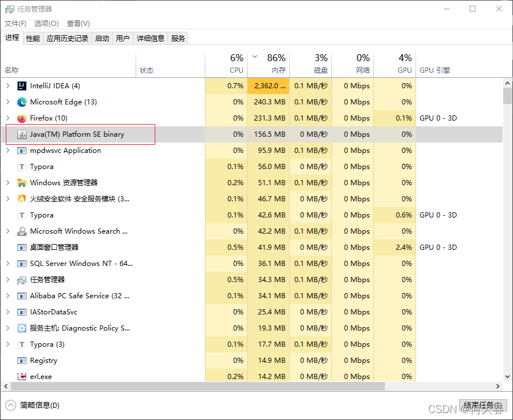Click the Firefox process icon
This screenshot has width=513, height=420.
coord(21,118)
